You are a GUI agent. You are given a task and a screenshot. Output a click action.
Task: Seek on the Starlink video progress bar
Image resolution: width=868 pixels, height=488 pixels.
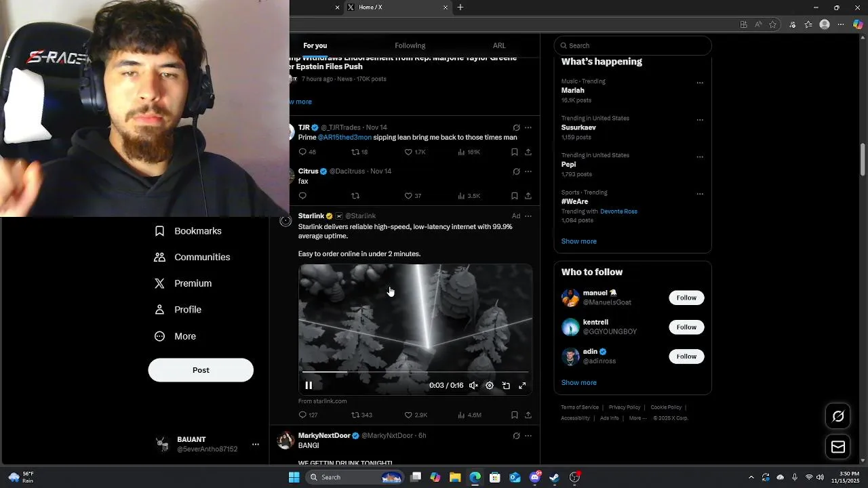(x=415, y=372)
